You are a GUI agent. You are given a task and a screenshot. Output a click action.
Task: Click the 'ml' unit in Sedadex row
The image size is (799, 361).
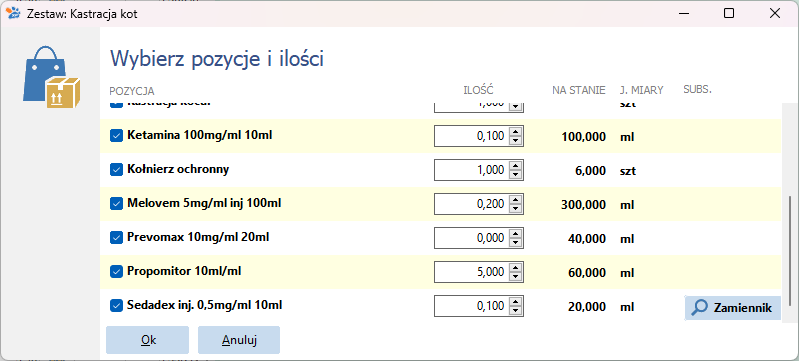click(x=627, y=307)
